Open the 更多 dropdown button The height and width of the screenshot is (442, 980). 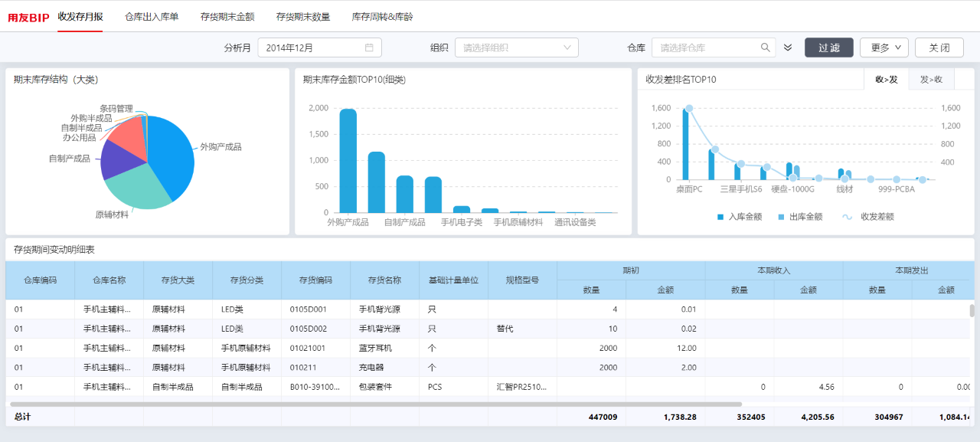coord(884,47)
